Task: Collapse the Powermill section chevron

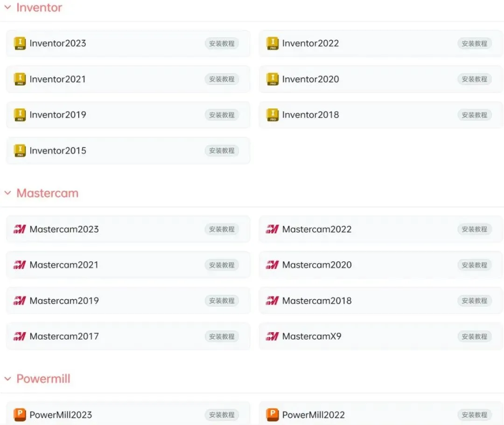Action: click(8, 379)
